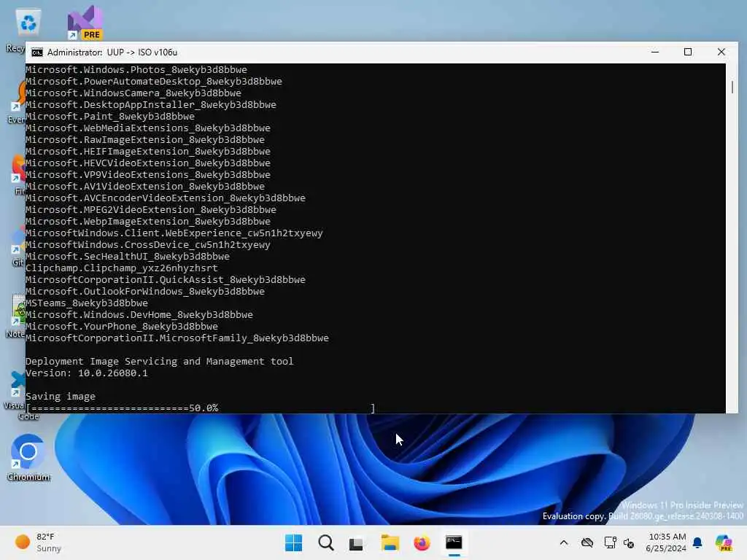
Task: Launch File Explorer from taskbar
Action: [390, 542]
